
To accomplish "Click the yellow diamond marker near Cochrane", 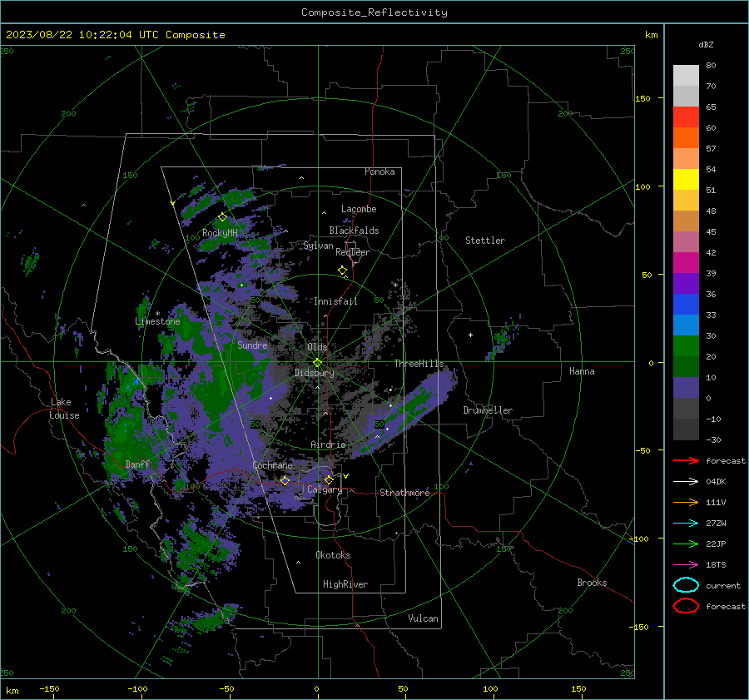I will click(285, 480).
